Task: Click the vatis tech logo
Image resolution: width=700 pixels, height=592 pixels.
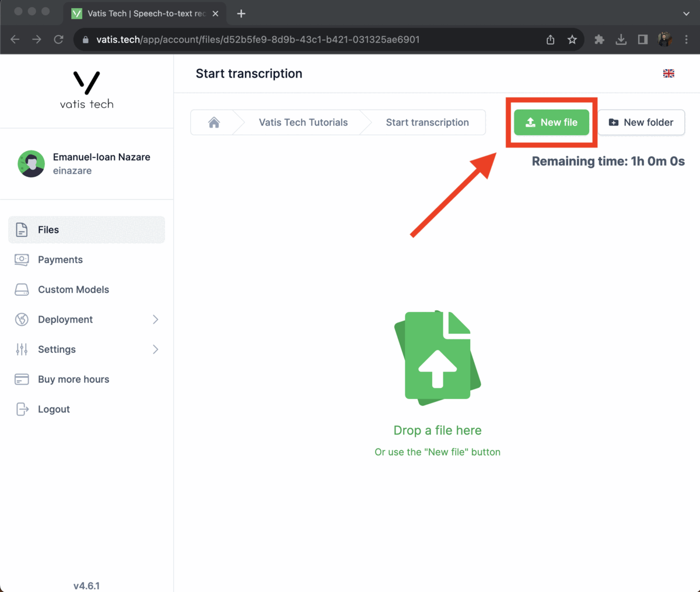Action: pos(87,90)
